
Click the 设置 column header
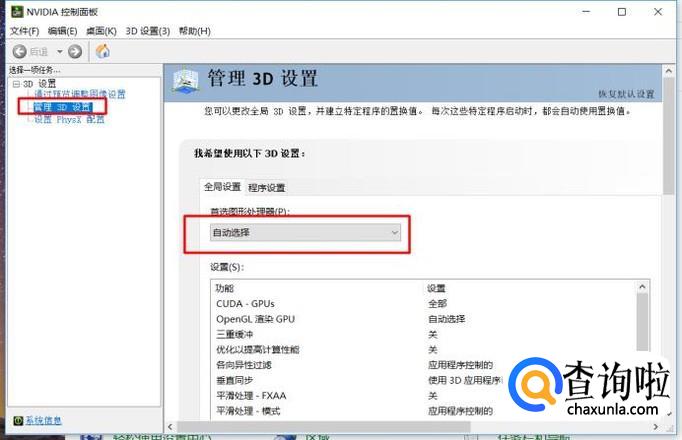[x=436, y=288]
